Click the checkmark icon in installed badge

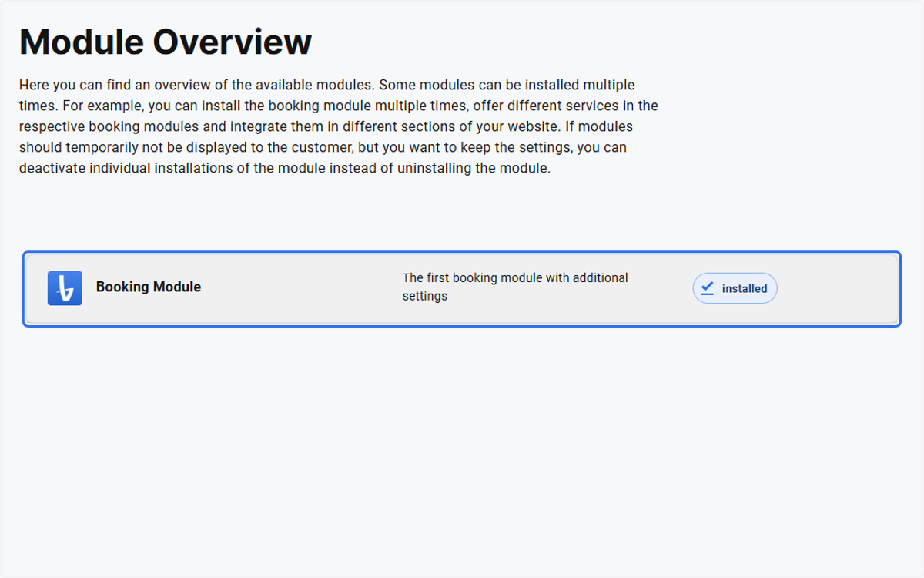pos(708,288)
